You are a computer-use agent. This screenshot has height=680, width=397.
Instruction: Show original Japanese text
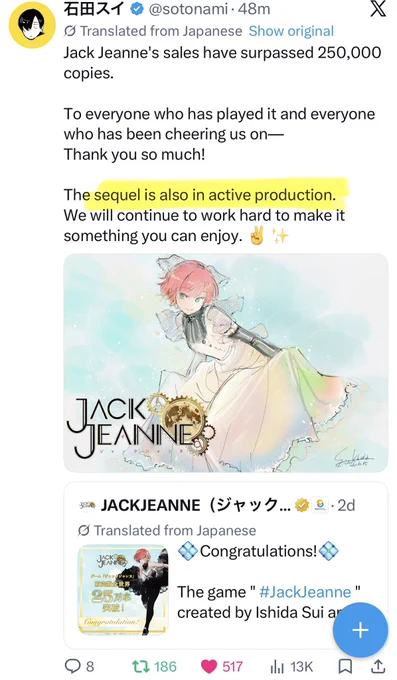pyautogui.click(x=291, y=31)
